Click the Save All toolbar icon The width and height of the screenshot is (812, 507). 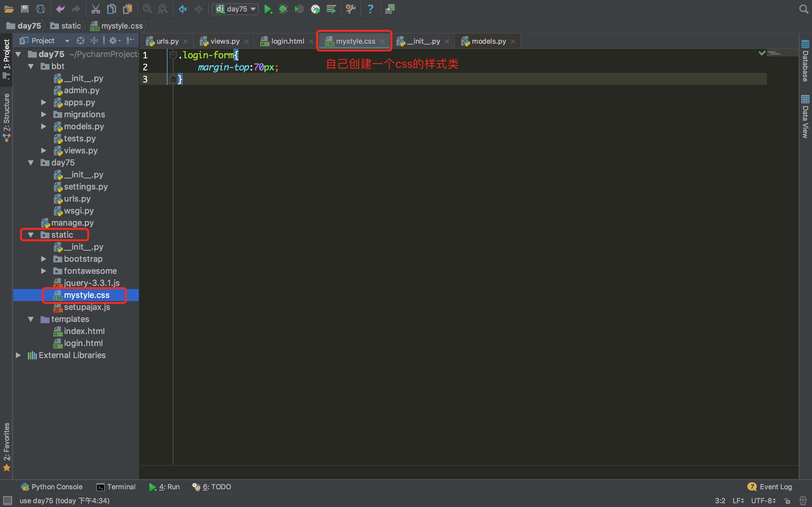click(x=24, y=9)
